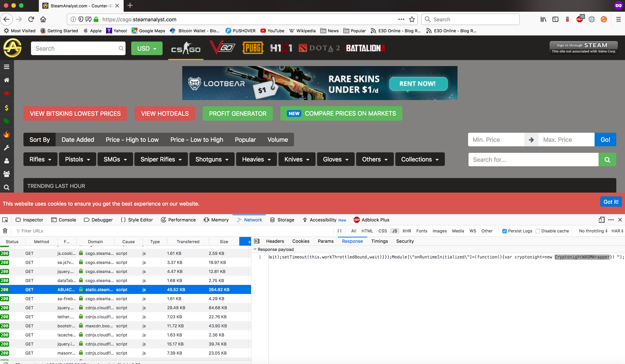Clear network log with trash icon

tap(5, 231)
